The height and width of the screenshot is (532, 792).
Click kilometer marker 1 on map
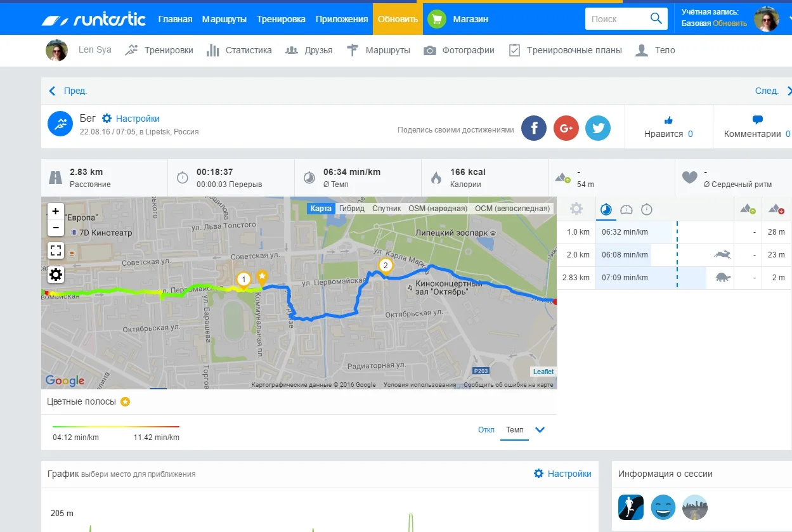click(243, 280)
